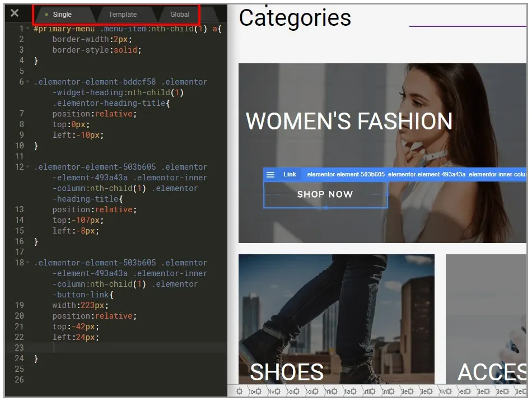The image size is (532, 401).
Task: Select the 'Ma' breadcrumb item in bottom bar
Action: click(351, 391)
